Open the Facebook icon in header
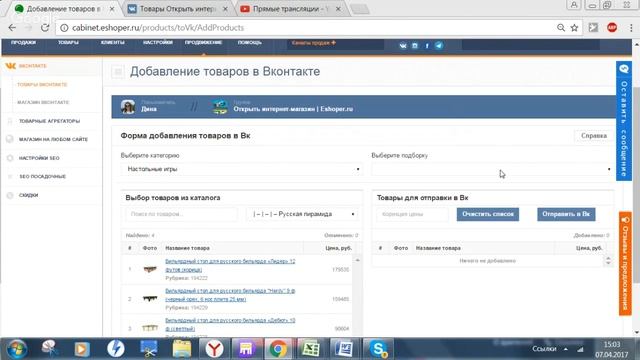The height and width of the screenshot is (360, 640). [x=427, y=46]
